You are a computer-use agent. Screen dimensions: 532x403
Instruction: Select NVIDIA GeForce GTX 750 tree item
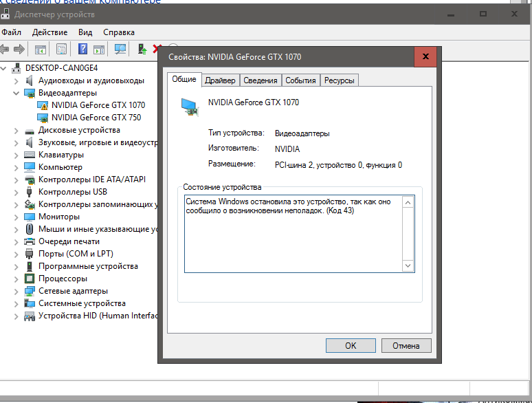(96, 118)
